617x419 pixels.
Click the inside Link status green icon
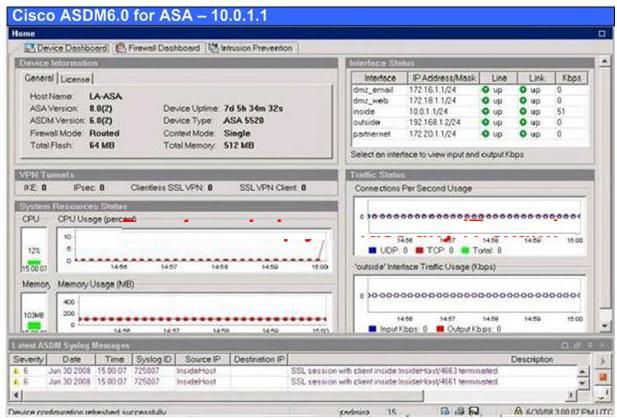[x=523, y=112]
